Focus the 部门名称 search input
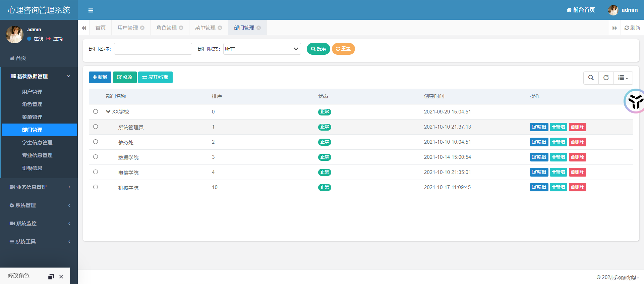 (x=153, y=49)
